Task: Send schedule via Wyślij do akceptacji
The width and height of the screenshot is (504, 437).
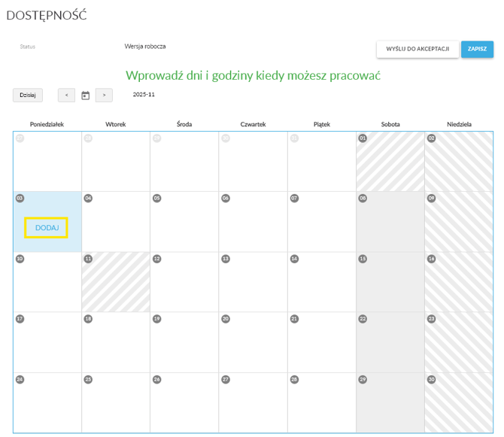Action: click(417, 49)
